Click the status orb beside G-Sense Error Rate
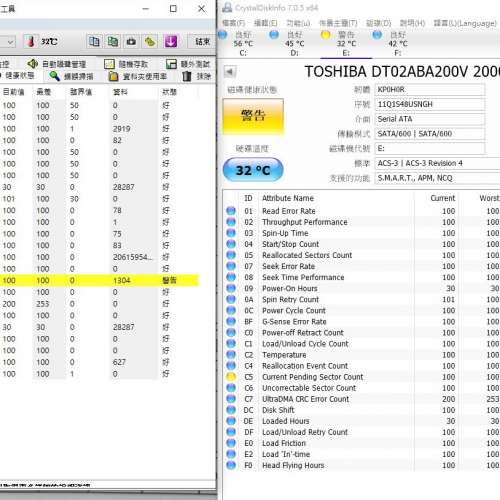This screenshot has width=500, height=500. click(231, 321)
